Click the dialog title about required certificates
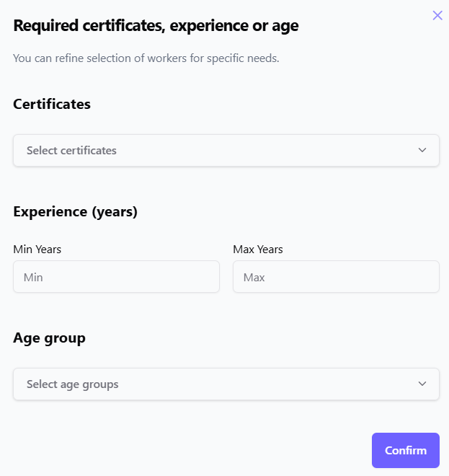 click(x=156, y=26)
